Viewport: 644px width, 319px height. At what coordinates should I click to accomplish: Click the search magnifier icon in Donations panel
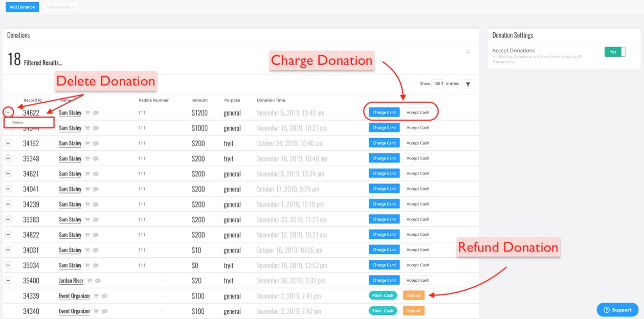click(468, 52)
